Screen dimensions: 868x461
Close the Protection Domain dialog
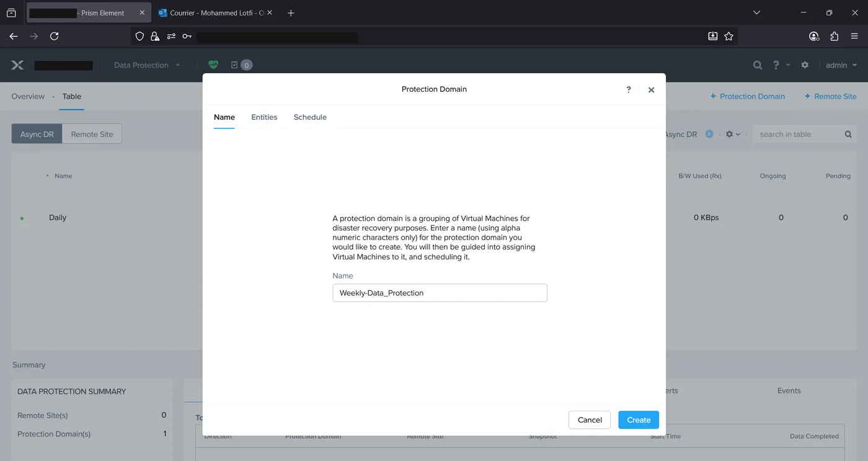(651, 90)
